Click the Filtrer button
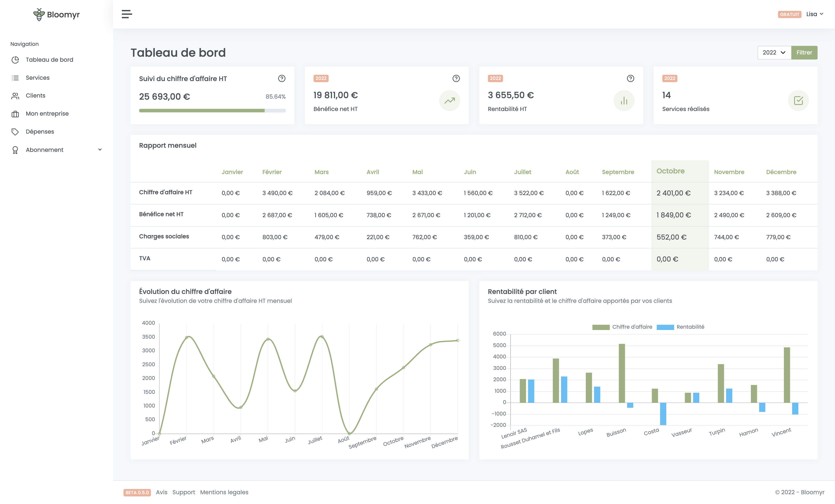The height and width of the screenshot is (504, 835). pos(804,53)
